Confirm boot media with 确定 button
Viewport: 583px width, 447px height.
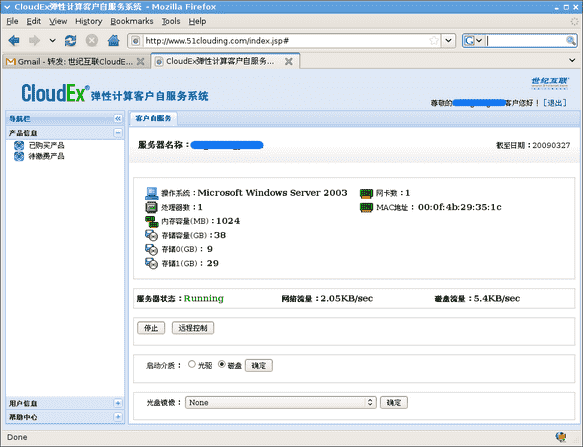coord(259,366)
